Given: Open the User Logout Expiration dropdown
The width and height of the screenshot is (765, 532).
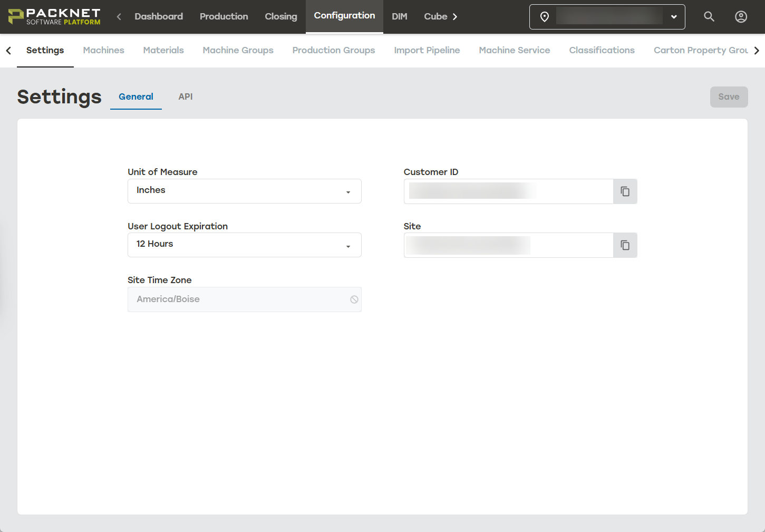Looking at the screenshot, I should [x=245, y=245].
